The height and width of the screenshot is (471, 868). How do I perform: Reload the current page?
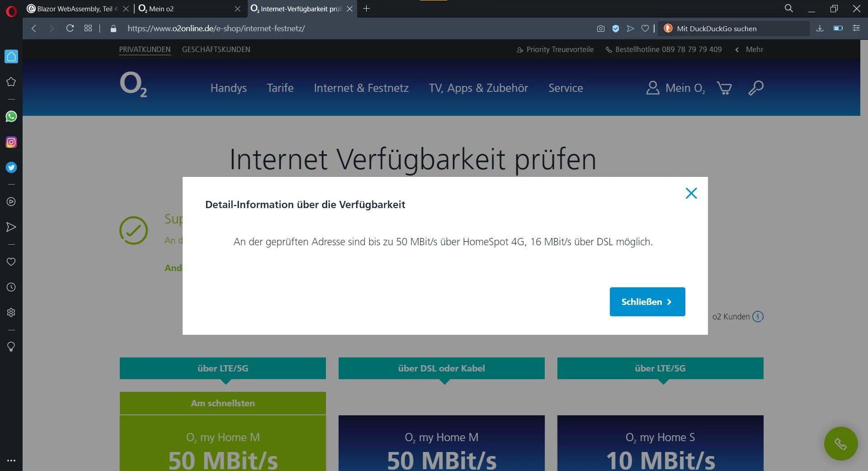70,29
